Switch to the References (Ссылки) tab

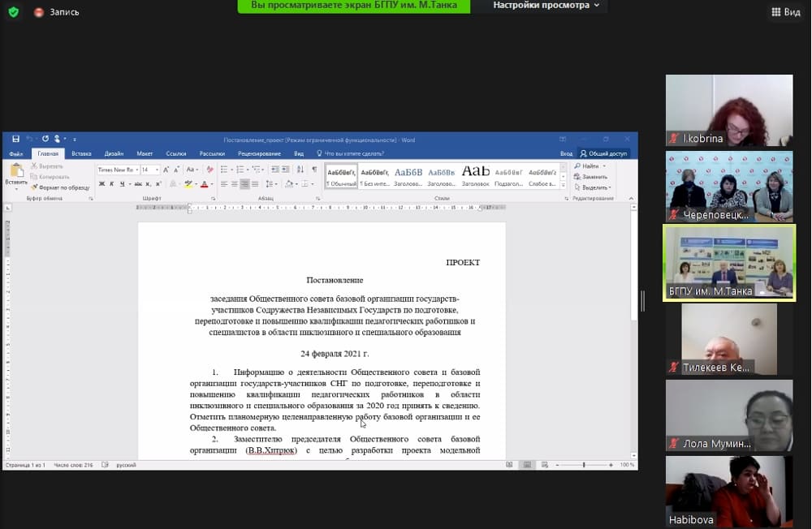[176, 153]
